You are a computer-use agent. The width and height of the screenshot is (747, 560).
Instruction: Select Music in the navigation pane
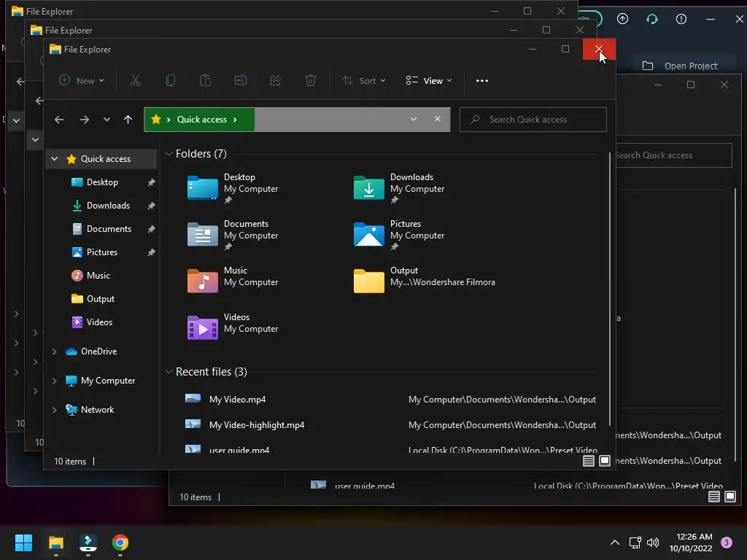coord(98,275)
